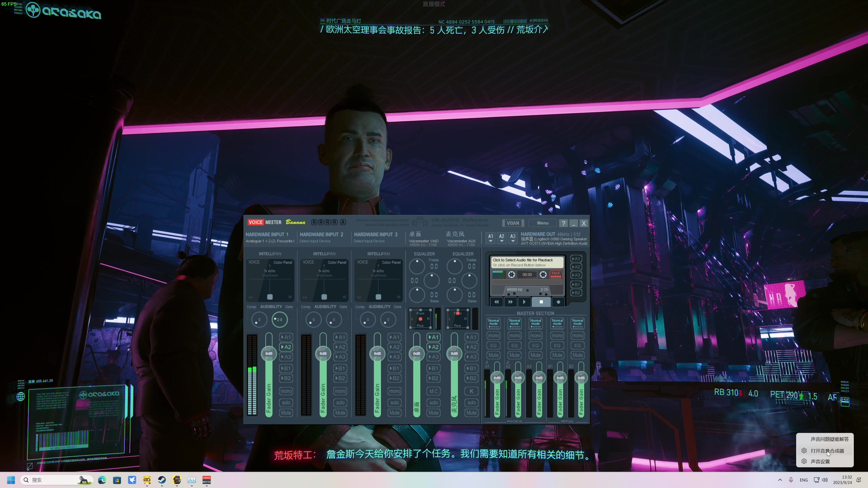This screenshot has height=488, width=868.
Task: Toggle the red input button on the recorder
Action: [x=556, y=274]
